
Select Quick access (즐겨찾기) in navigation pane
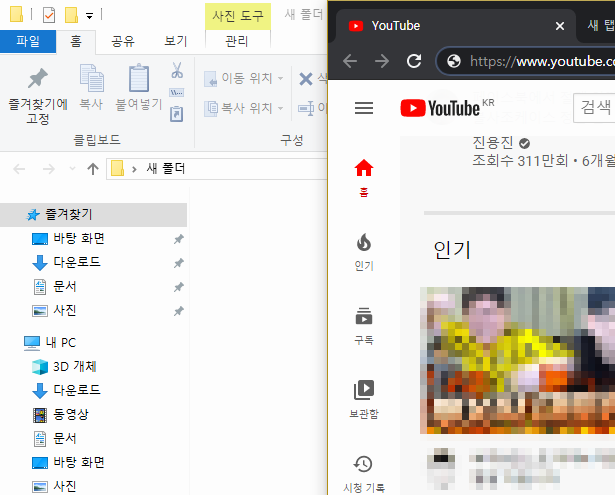click(x=93, y=215)
